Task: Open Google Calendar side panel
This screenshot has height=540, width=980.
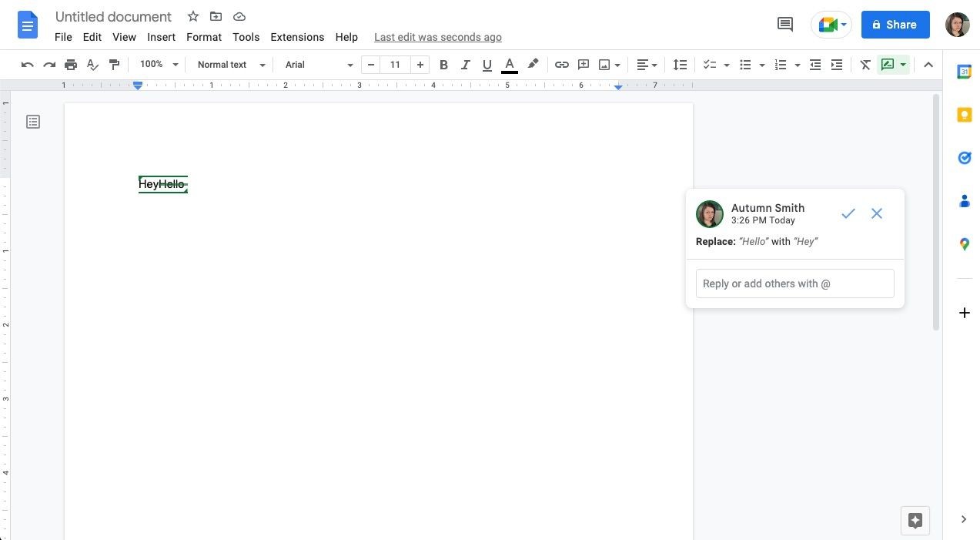Action: (x=964, y=72)
